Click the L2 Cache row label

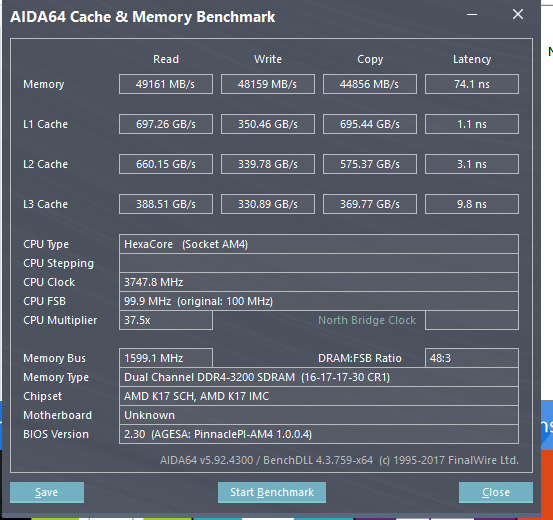45,164
